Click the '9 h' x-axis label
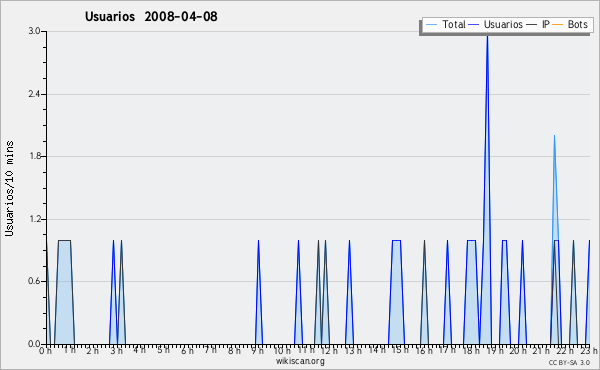 tap(258, 350)
